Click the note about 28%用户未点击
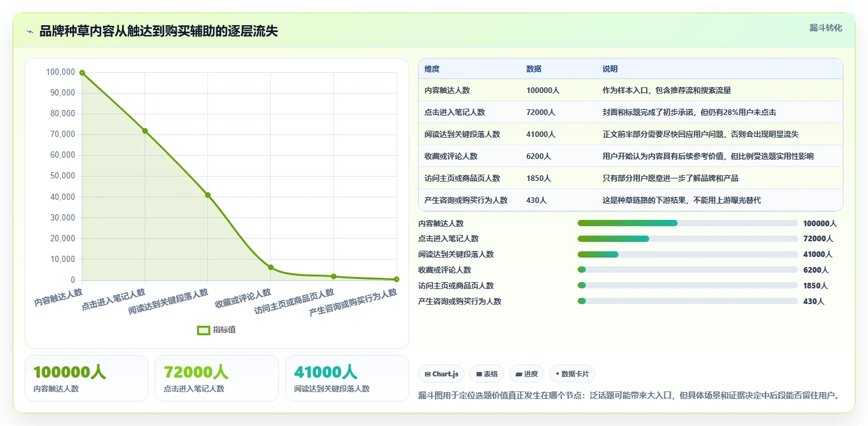The width and height of the screenshot is (868, 426). [x=689, y=112]
